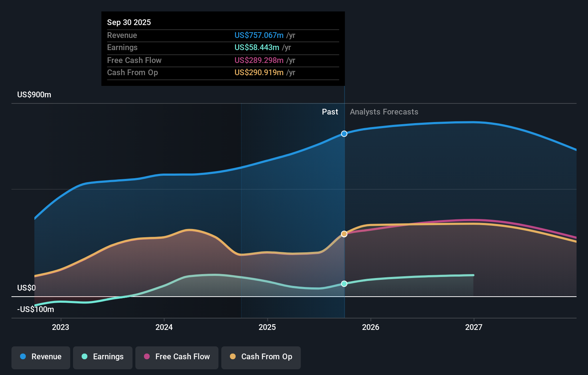Select the orange Cash From Op marker on chart

pos(344,234)
